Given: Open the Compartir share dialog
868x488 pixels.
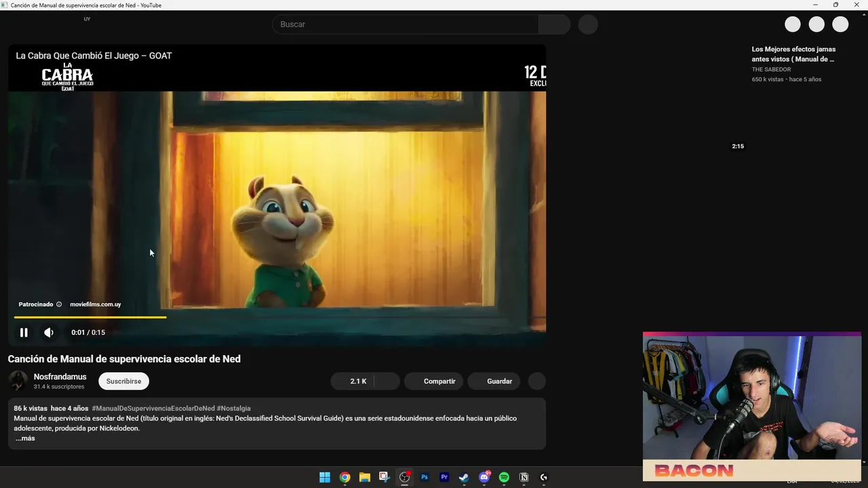Looking at the screenshot, I should tap(434, 381).
